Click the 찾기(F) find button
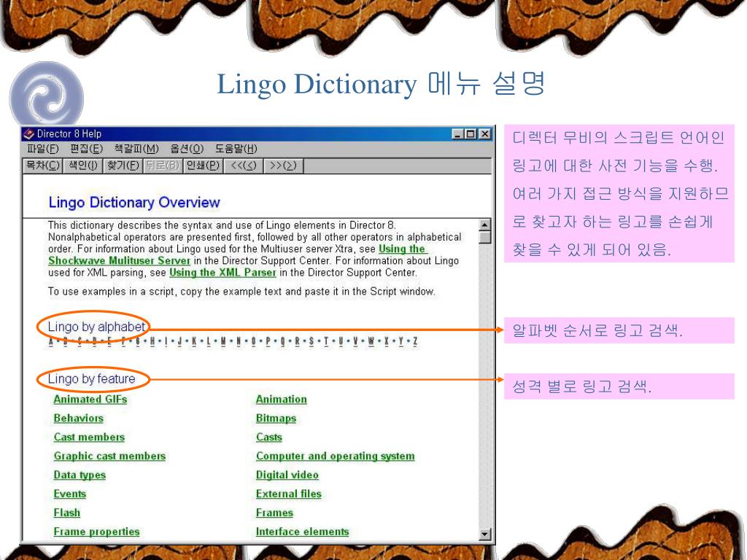 (x=123, y=166)
